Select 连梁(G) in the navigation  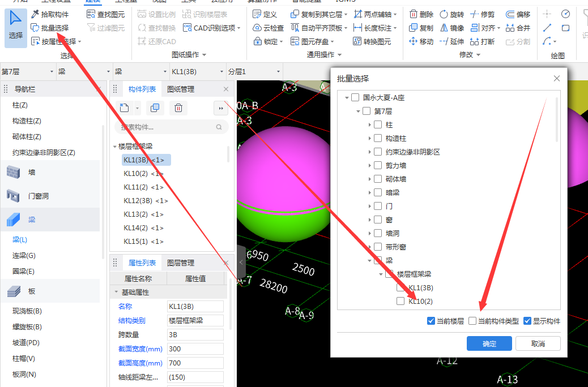24,256
